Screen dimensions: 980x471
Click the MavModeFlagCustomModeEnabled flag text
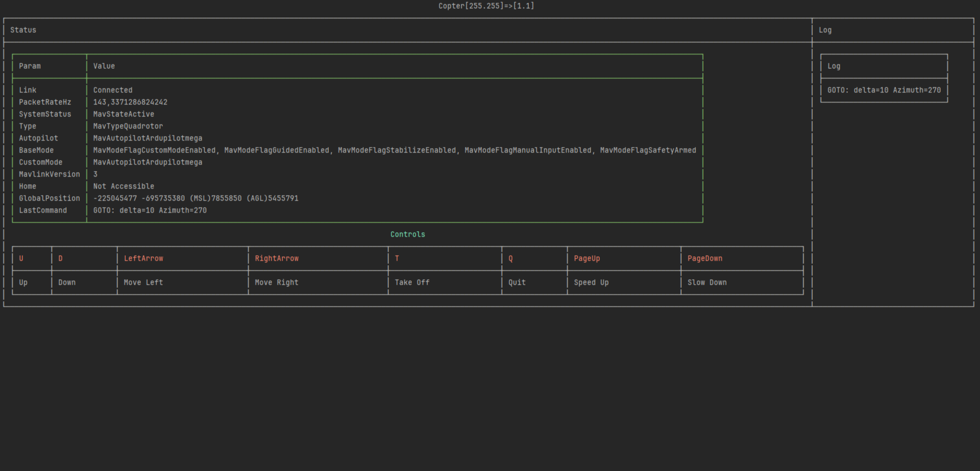tap(154, 150)
